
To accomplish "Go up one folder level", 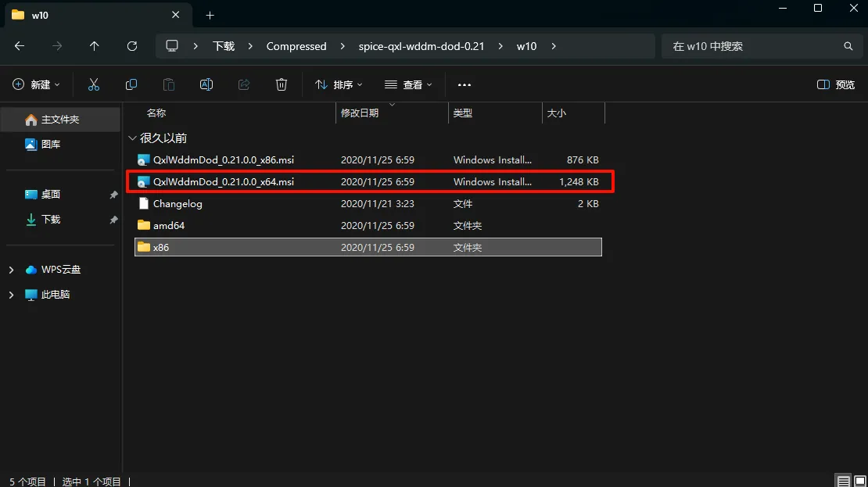I will [94, 46].
